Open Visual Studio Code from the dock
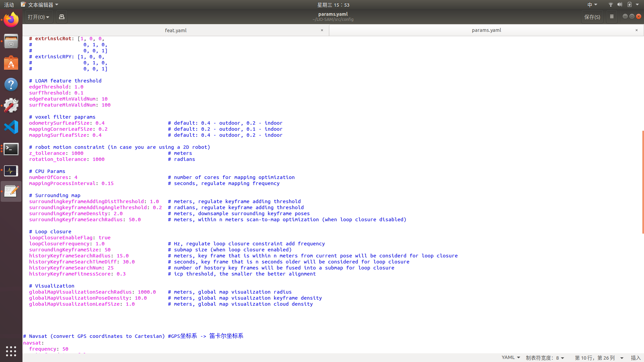 [x=11, y=127]
